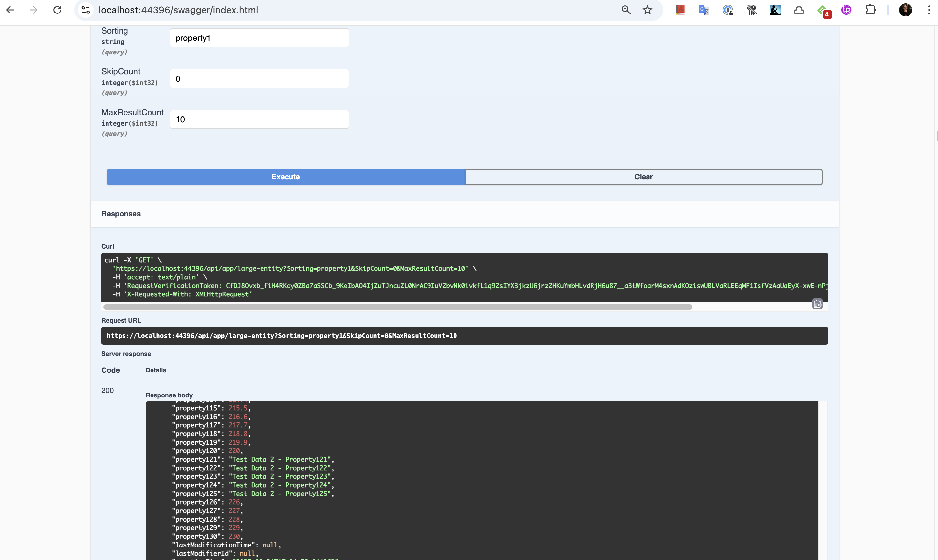
Task: Bookmark this page with star icon
Action: [647, 10]
